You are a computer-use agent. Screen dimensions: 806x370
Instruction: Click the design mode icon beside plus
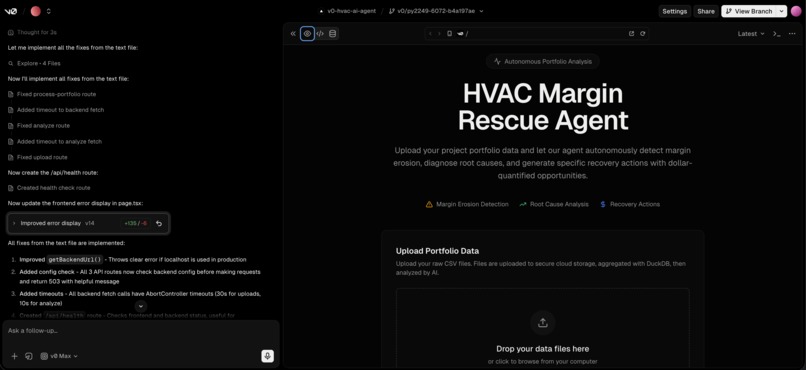pos(29,356)
